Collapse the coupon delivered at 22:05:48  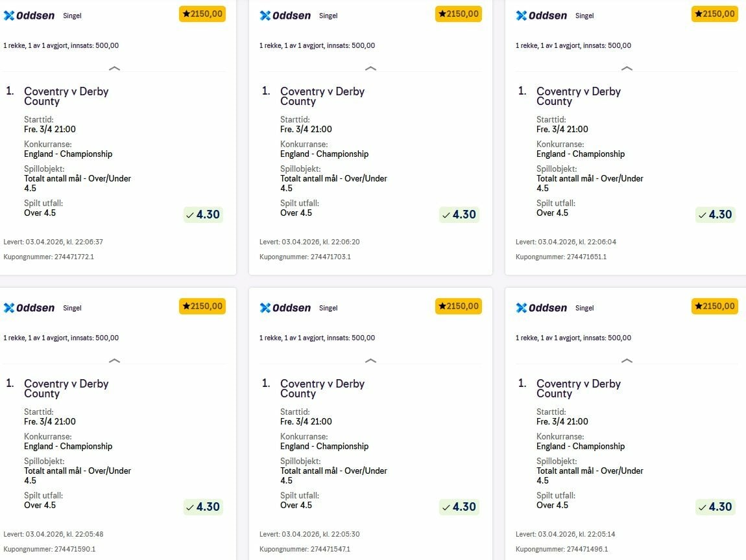114,360
